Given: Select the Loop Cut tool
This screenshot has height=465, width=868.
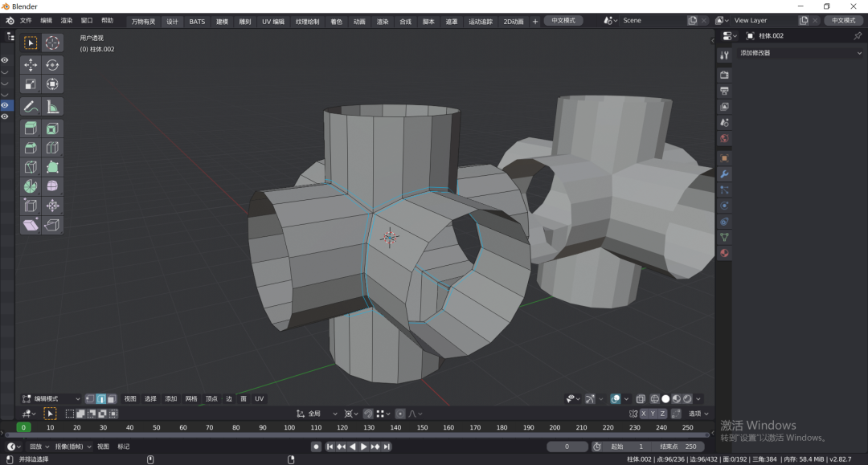Looking at the screenshot, I should pyautogui.click(x=52, y=148).
